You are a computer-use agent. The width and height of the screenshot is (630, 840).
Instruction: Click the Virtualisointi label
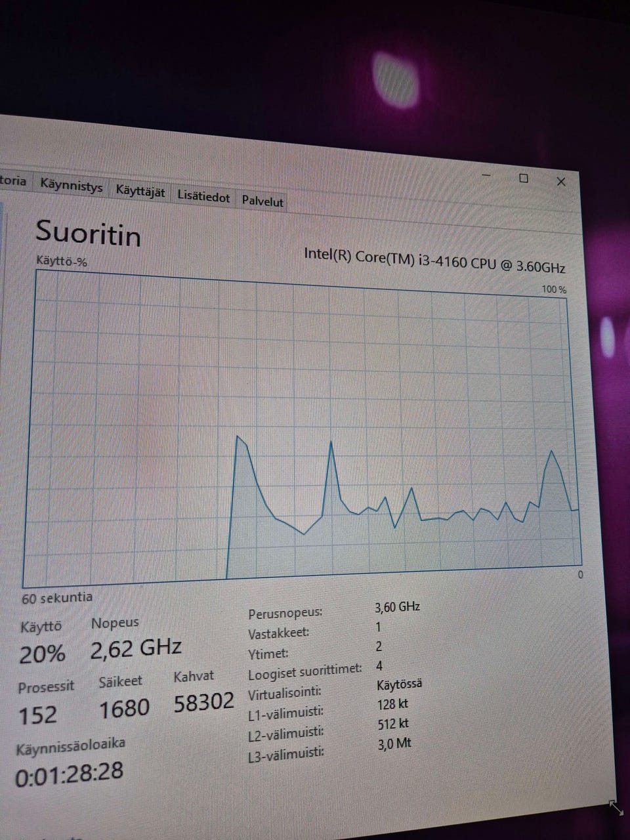[284, 693]
